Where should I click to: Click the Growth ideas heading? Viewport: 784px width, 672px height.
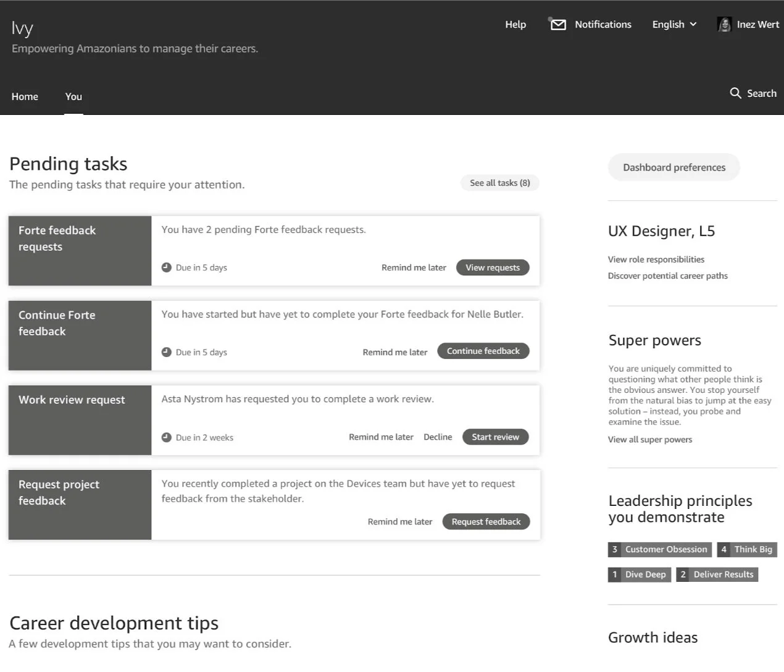[x=653, y=637]
